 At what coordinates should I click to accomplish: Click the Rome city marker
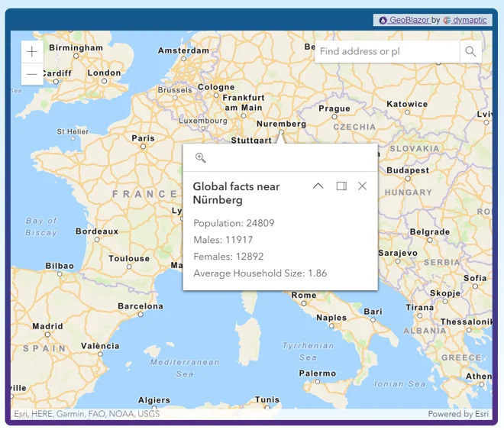(x=304, y=303)
